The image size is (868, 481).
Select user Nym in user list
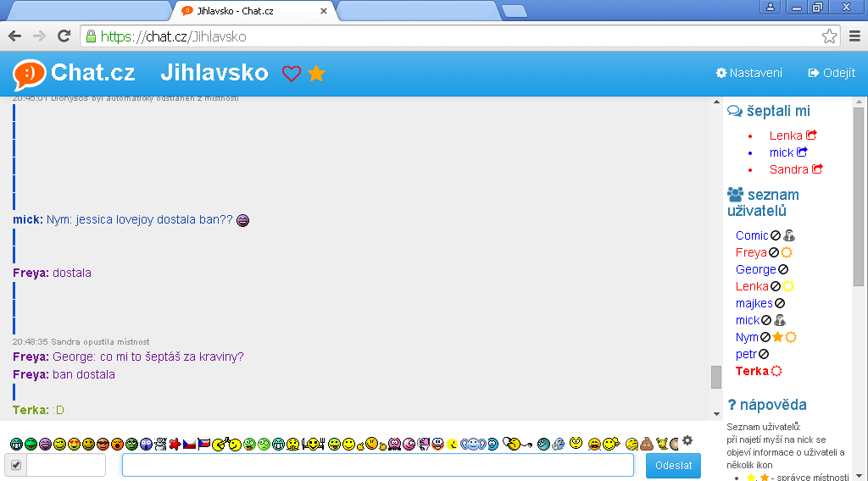[x=746, y=337]
